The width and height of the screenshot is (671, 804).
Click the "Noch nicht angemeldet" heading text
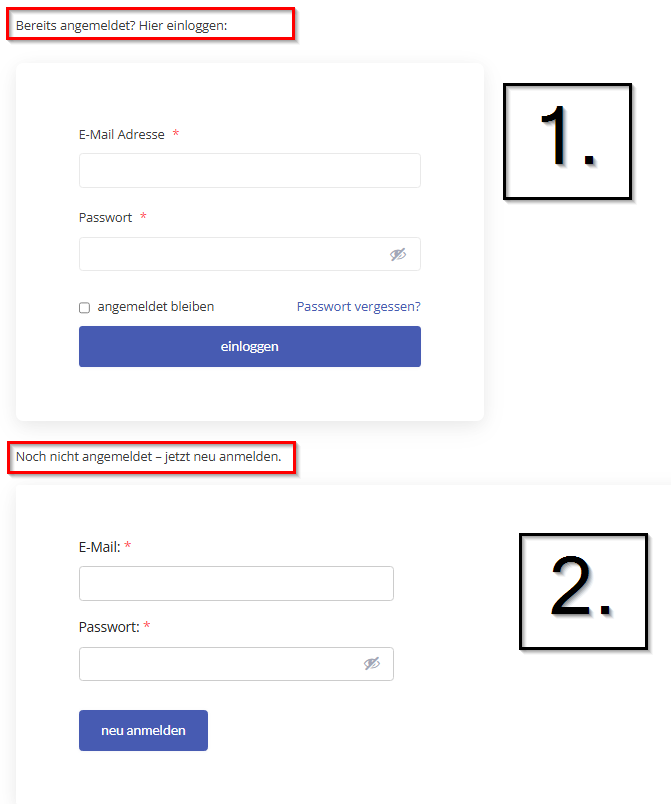click(x=148, y=458)
